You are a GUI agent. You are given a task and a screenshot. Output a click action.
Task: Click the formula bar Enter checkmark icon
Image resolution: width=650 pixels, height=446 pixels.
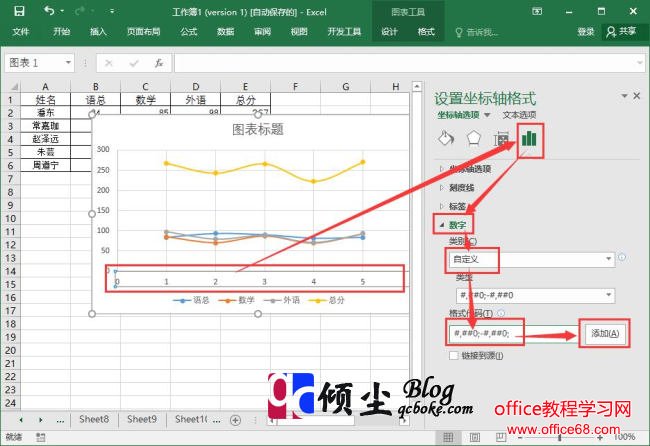coord(134,63)
